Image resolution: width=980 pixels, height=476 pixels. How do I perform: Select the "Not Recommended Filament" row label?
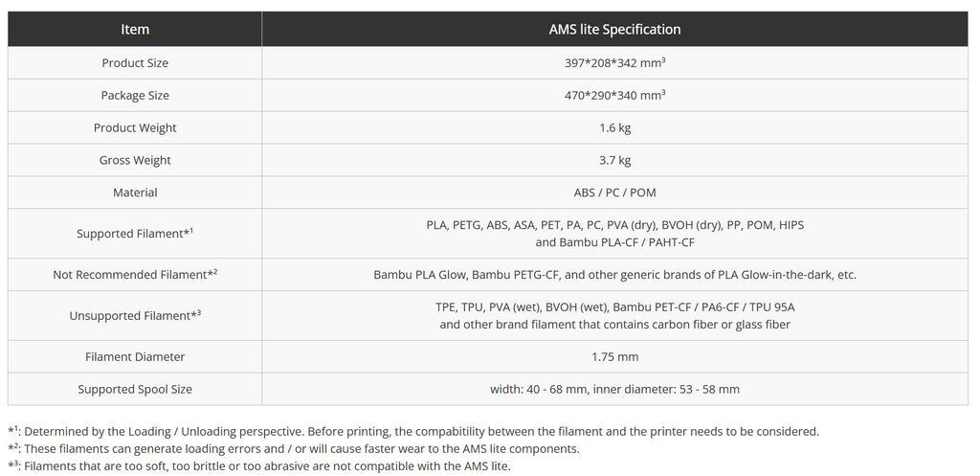[135, 275]
